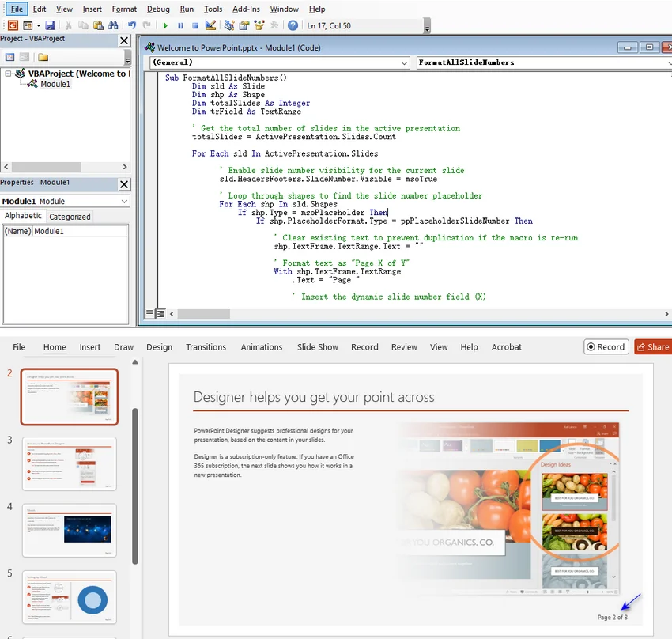Open the Insert object dropdown arrow in toolbar
Image resolution: width=672 pixels, height=639 pixels.
tap(39, 26)
